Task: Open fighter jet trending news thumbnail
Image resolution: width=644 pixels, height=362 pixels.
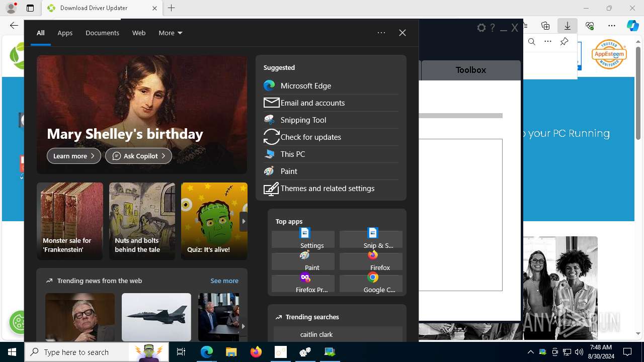Action: click(x=156, y=317)
